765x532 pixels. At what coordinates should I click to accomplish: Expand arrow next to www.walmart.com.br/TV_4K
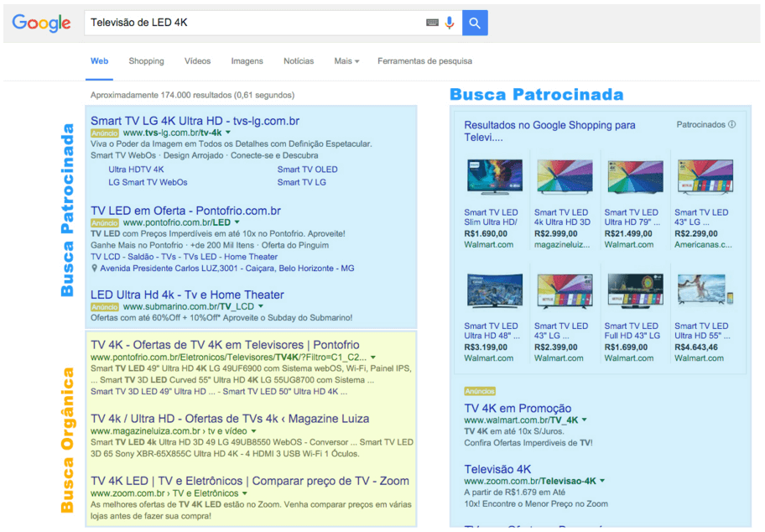[585, 420]
